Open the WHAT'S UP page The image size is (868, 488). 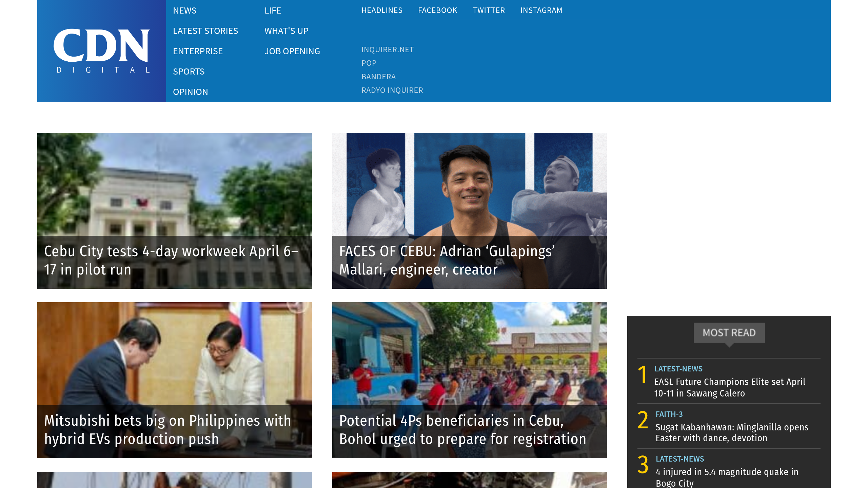[x=287, y=31]
